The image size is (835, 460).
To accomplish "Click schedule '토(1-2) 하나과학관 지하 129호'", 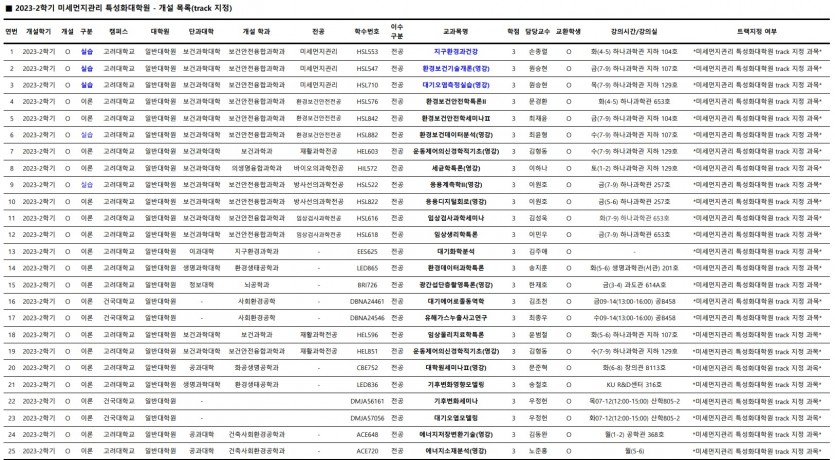I will pyautogui.click(x=634, y=168).
